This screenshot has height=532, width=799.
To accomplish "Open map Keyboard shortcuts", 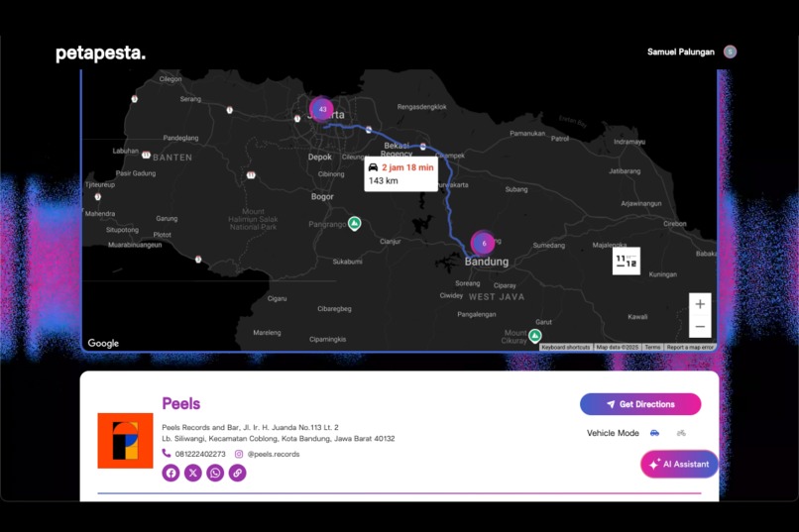I will (566, 347).
